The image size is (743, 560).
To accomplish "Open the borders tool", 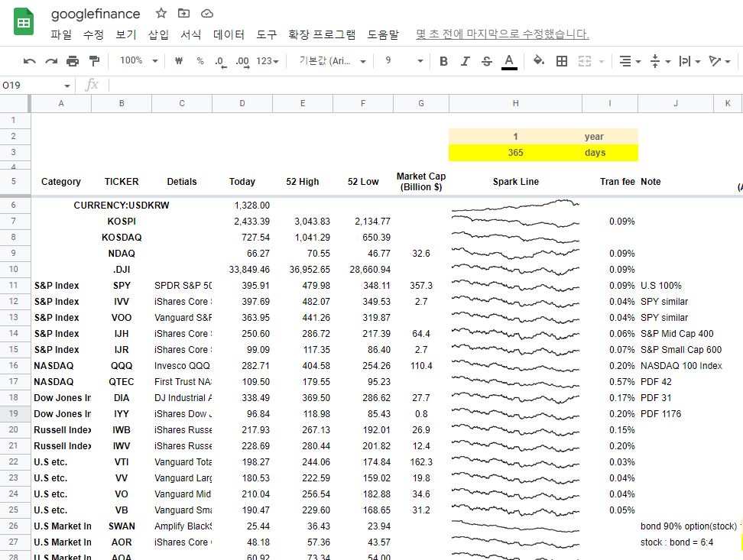I will pos(562,61).
